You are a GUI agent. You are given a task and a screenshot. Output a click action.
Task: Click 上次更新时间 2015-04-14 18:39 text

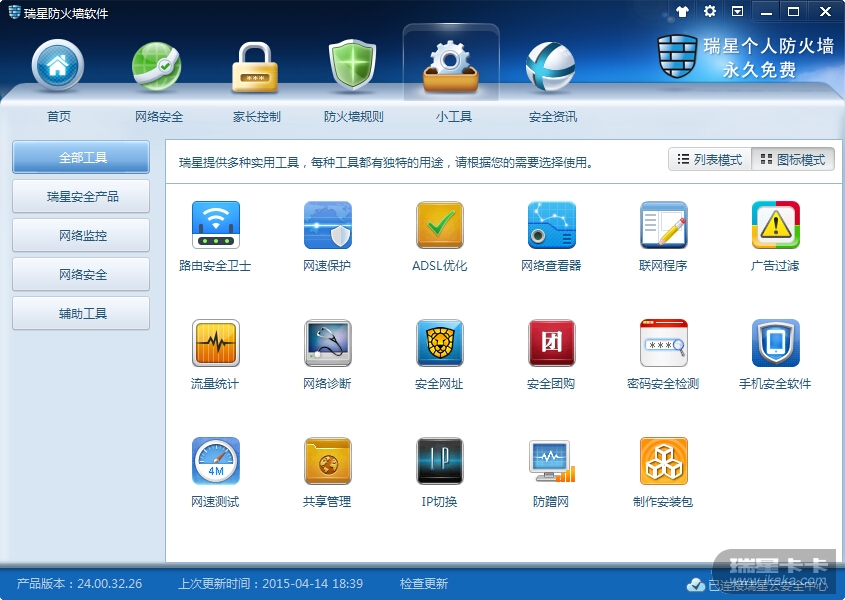[271, 584]
